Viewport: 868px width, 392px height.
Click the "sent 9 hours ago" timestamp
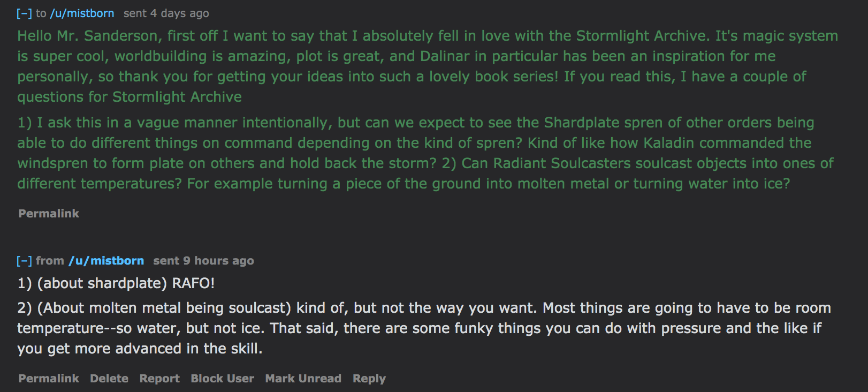click(x=203, y=261)
